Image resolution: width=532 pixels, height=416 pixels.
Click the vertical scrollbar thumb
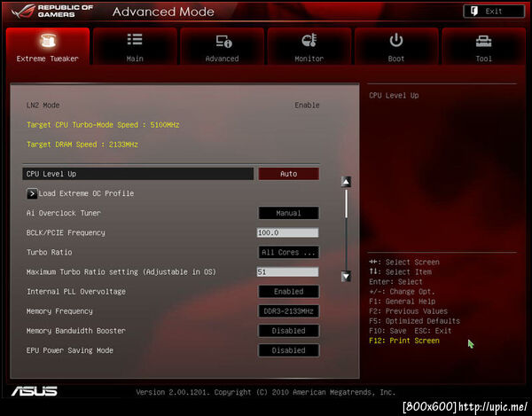(x=346, y=204)
